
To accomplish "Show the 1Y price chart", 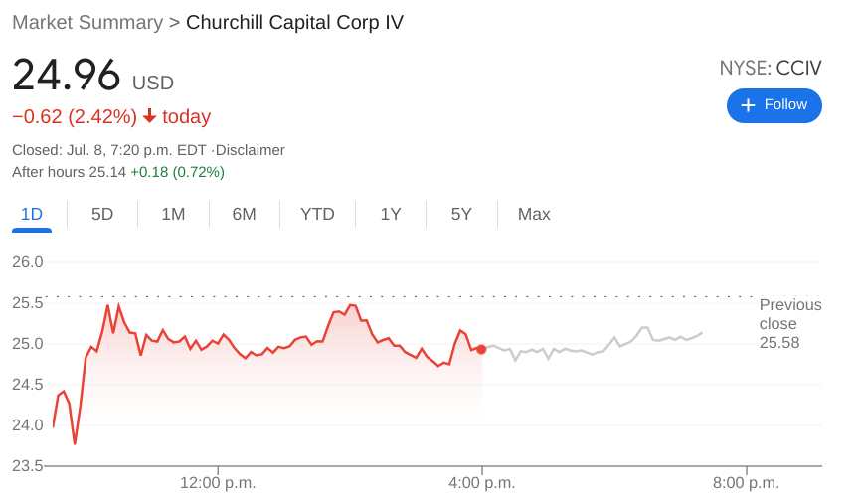I will (x=391, y=214).
